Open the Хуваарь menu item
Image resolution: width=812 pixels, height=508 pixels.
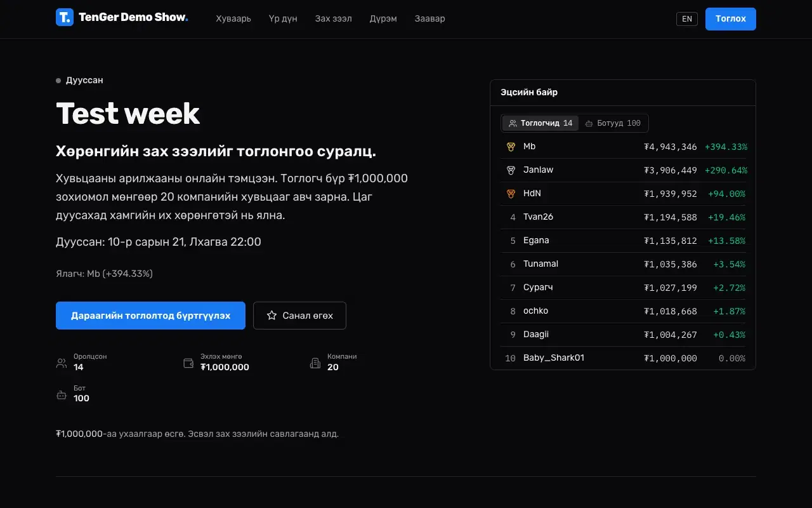coord(233,18)
